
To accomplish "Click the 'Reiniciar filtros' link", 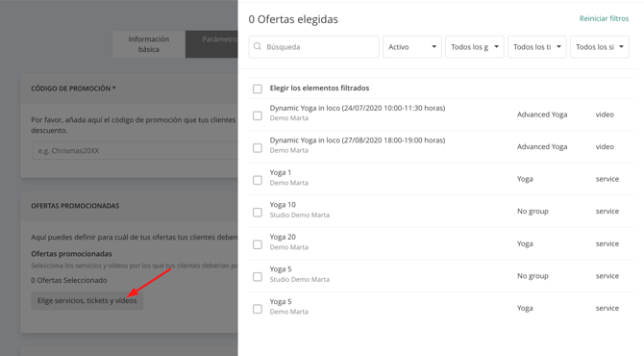I will (604, 18).
